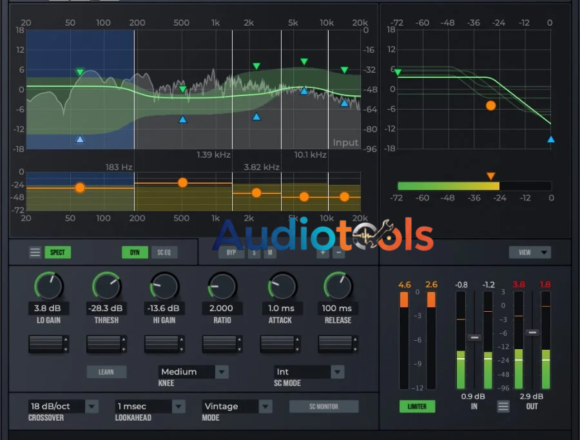Open the LOOKAHEAD dropdown showing 1 msec
580x440 pixels.
click(x=150, y=406)
